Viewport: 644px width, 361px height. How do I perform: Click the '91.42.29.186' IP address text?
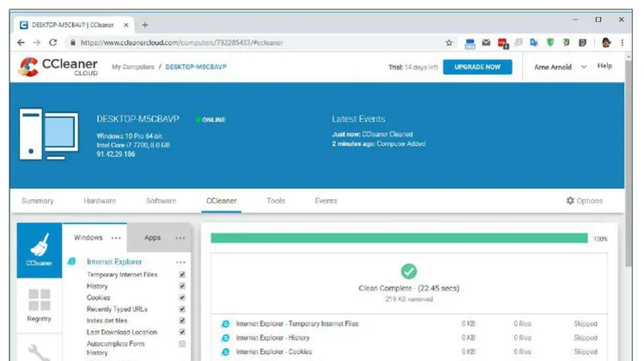[x=116, y=154]
